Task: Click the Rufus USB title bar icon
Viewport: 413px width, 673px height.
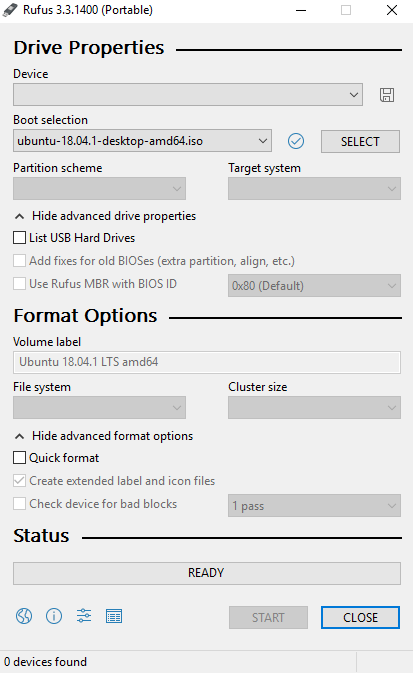Action: [x=10, y=10]
